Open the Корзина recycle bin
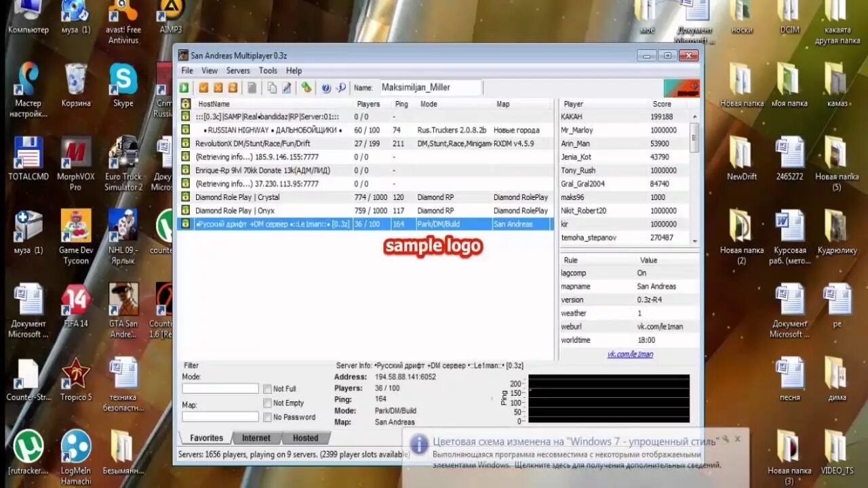 [75, 86]
